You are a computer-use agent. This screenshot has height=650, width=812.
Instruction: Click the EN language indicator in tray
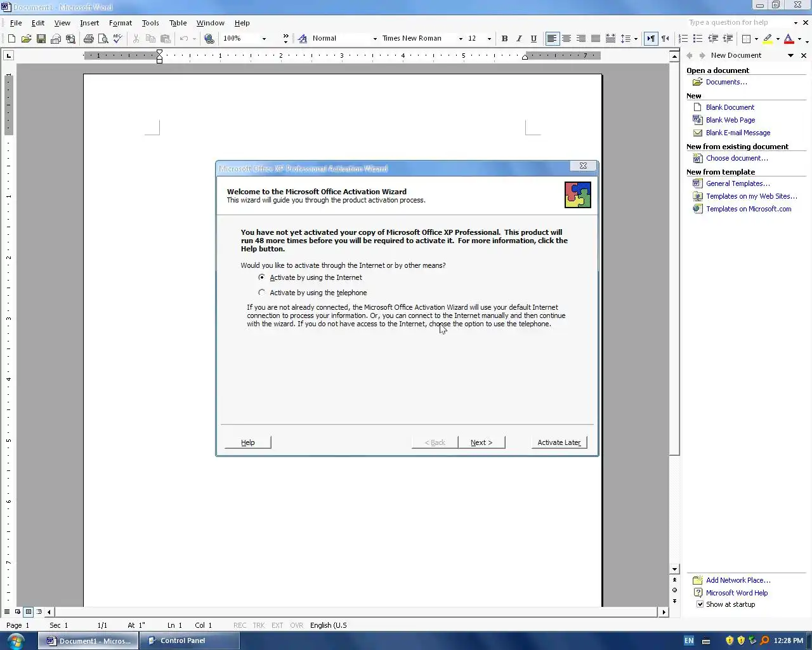coord(689,640)
